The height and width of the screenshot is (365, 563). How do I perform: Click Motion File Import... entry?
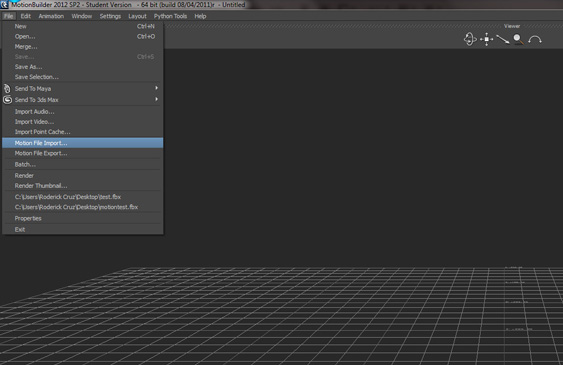[83, 143]
